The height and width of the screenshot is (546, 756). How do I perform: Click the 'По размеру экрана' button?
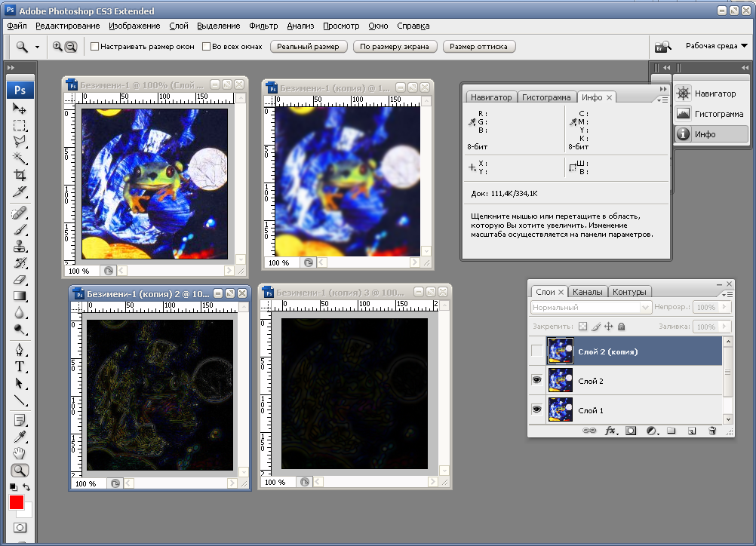click(395, 46)
